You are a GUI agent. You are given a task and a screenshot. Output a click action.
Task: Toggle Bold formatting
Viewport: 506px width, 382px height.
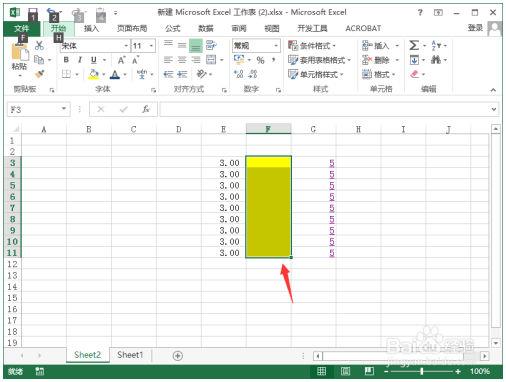[66, 60]
